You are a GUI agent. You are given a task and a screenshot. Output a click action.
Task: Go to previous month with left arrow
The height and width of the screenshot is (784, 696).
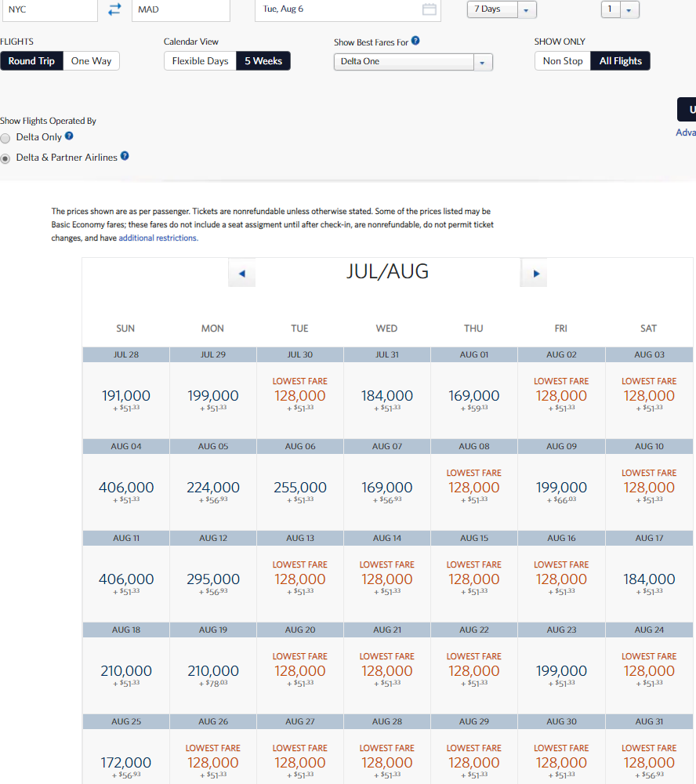pyautogui.click(x=241, y=273)
